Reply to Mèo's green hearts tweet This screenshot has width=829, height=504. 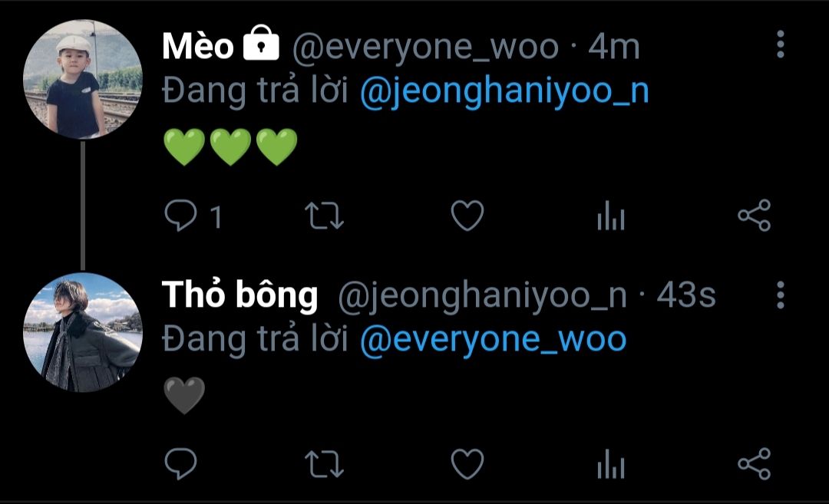pos(181,216)
